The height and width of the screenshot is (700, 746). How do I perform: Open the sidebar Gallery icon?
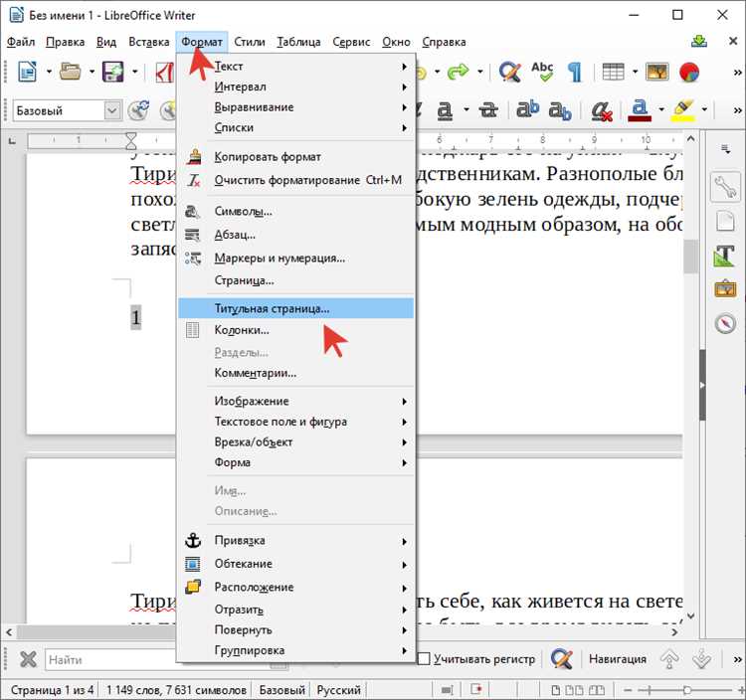[725, 288]
